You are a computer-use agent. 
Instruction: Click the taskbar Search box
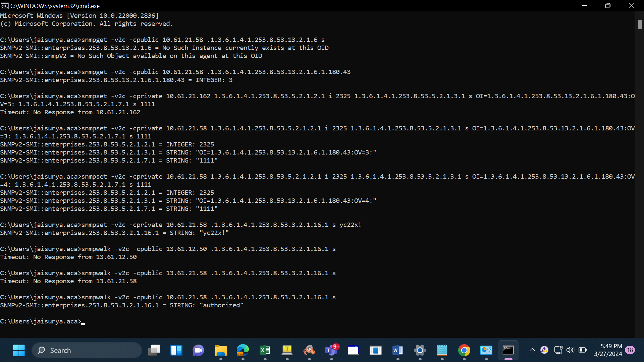pos(87,350)
